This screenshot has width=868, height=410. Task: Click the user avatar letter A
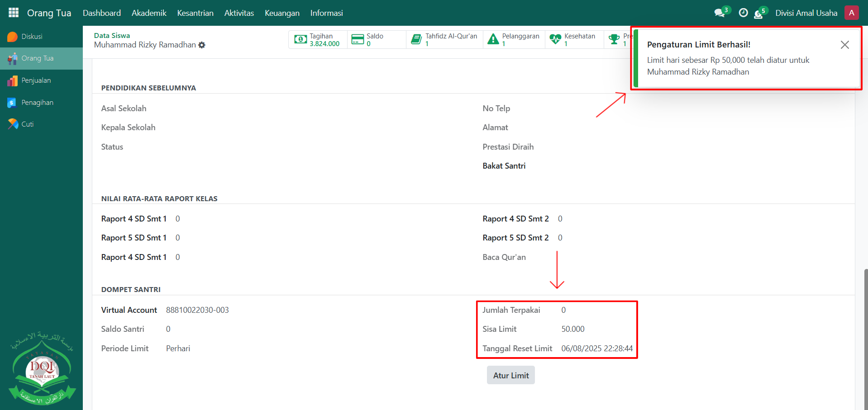point(851,13)
